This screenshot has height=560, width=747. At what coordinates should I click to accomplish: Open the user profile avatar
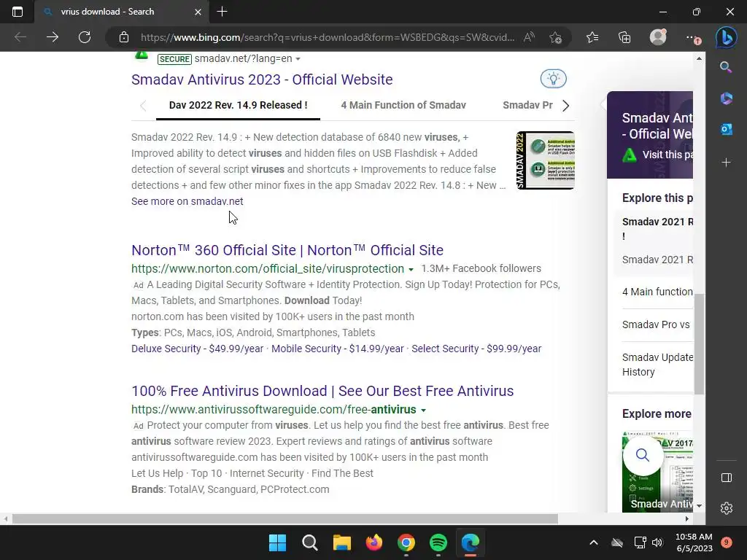pos(658,36)
